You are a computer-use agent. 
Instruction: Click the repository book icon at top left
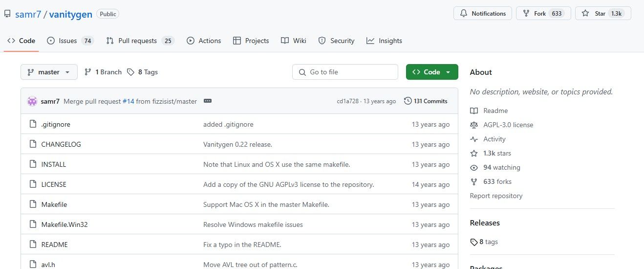point(7,14)
